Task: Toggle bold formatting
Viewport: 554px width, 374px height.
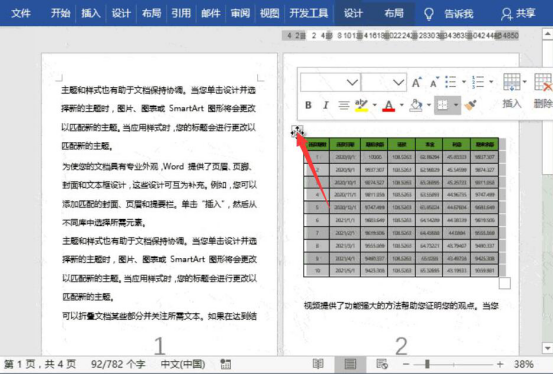Action: pyautogui.click(x=308, y=105)
